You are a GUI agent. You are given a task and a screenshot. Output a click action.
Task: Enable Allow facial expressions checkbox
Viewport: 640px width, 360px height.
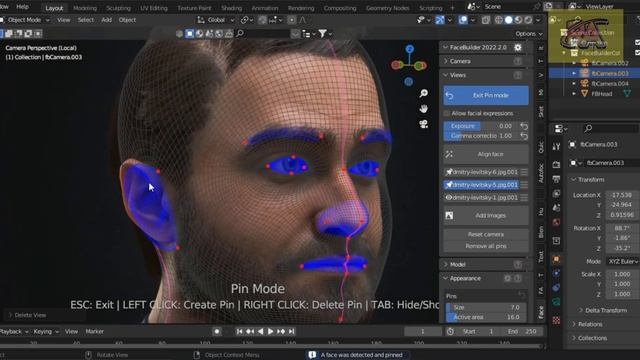(447, 113)
